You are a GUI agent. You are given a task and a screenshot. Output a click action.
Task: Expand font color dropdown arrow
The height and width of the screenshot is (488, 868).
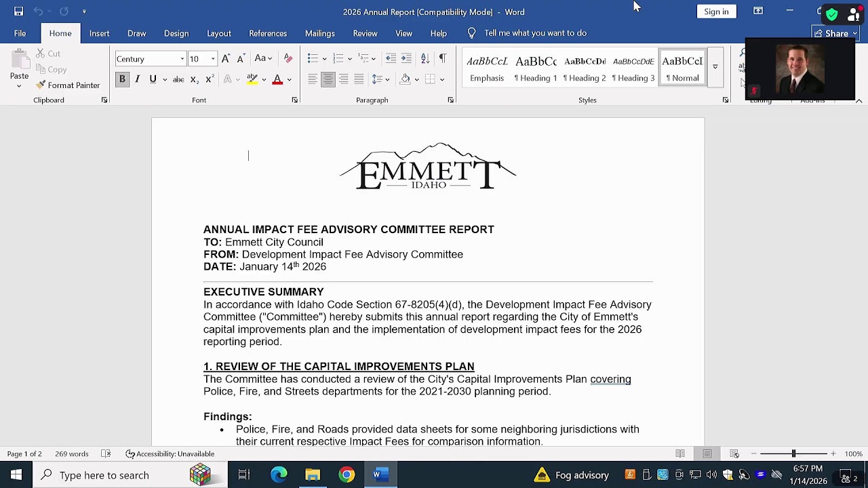point(289,79)
